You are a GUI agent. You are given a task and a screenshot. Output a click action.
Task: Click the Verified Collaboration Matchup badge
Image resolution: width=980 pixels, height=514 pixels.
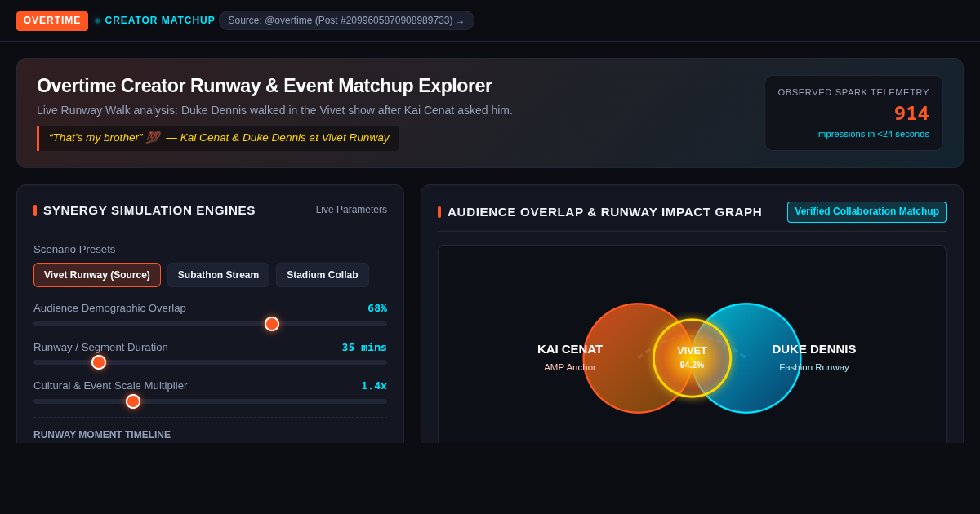pyautogui.click(x=866, y=212)
